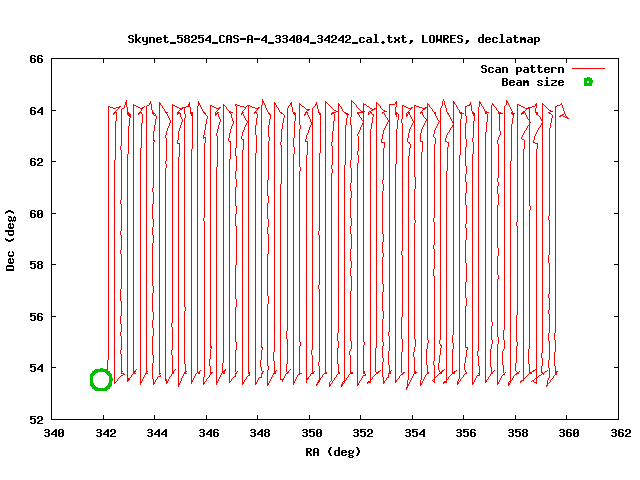Click y-axis tick label 64
This screenshot has height=480, width=640.
[36, 111]
